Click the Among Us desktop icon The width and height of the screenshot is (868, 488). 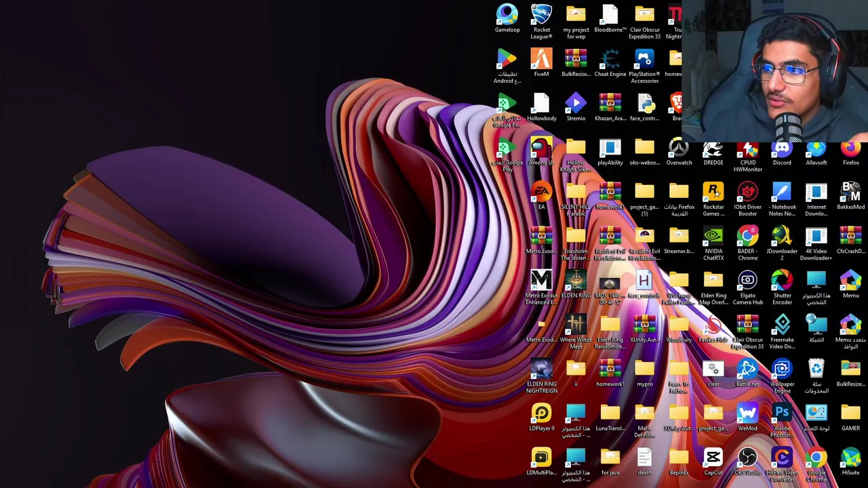[541, 152]
